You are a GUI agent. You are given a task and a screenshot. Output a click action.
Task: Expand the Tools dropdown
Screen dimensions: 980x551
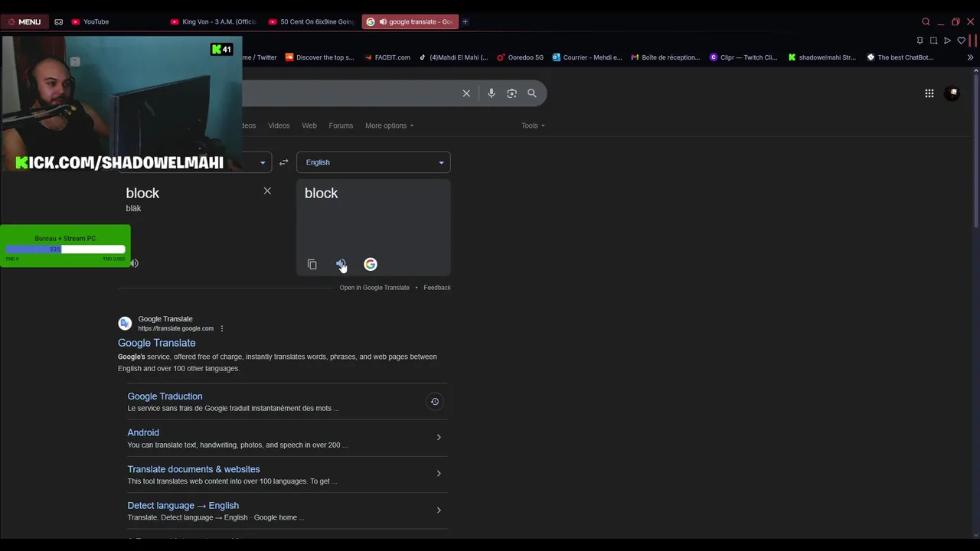point(533,126)
